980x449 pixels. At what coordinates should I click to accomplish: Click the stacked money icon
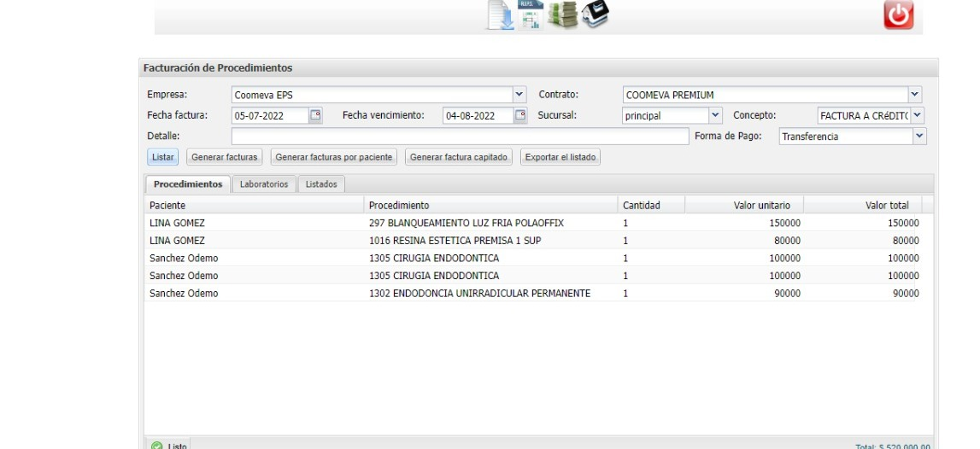pyautogui.click(x=562, y=15)
